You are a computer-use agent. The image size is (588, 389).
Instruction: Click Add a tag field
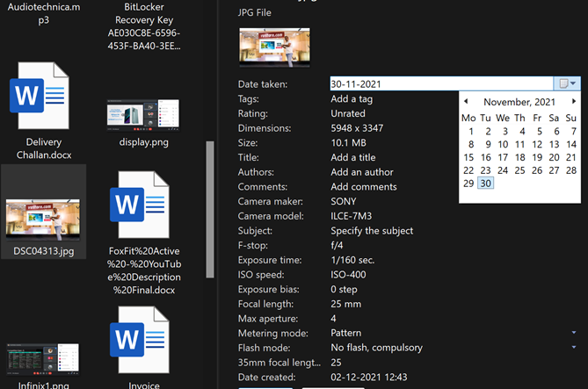pyautogui.click(x=352, y=99)
